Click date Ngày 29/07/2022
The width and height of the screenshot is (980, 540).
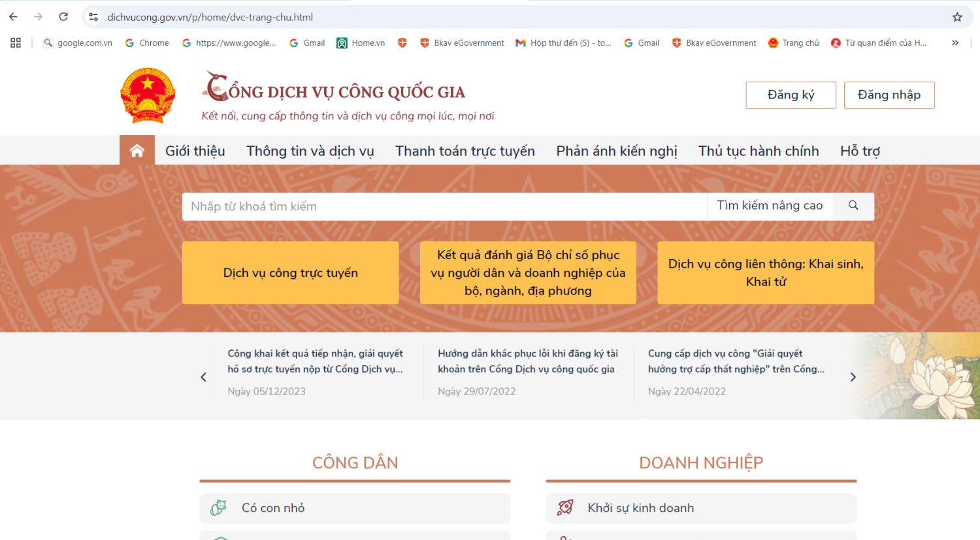[477, 391]
